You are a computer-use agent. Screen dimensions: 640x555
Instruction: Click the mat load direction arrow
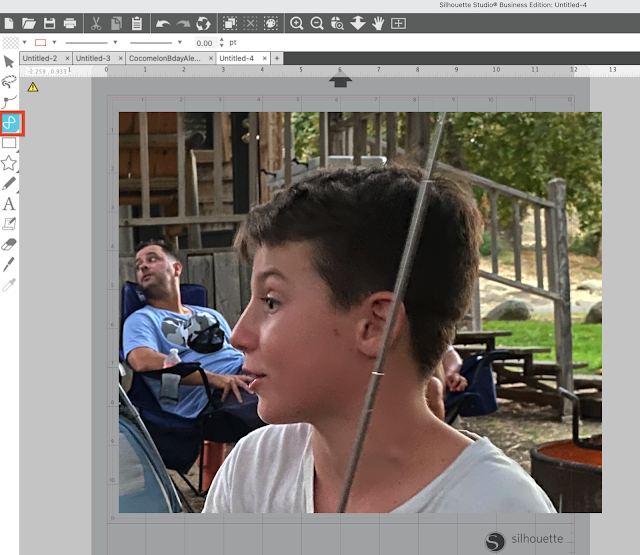tap(340, 82)
